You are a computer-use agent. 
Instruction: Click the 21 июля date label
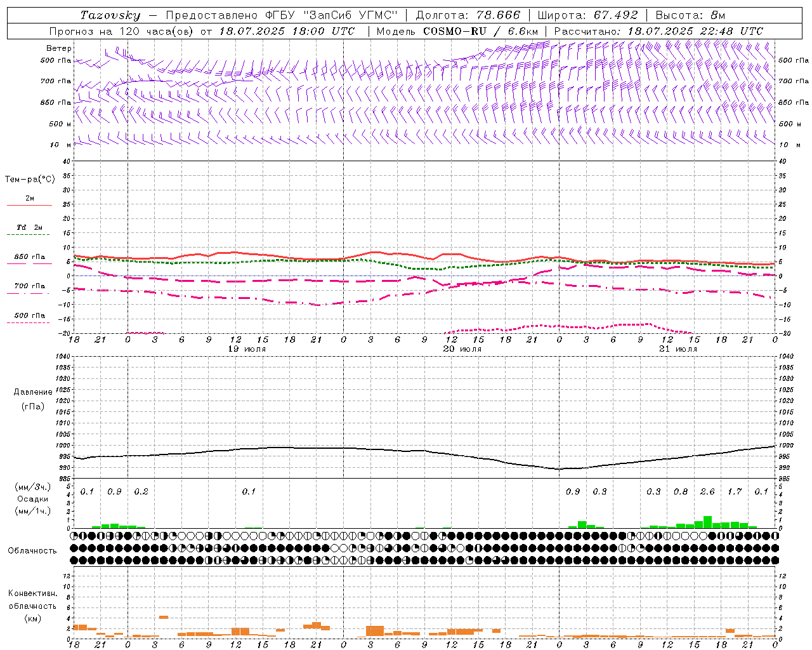coord(678,349)
